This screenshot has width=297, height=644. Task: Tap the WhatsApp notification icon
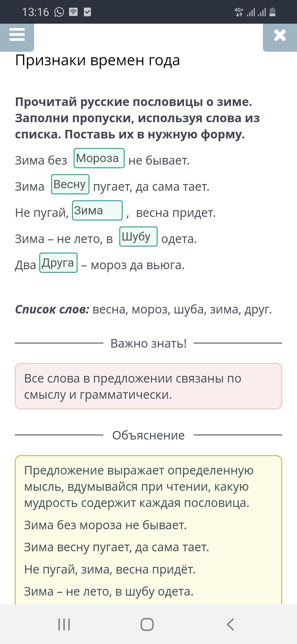[59, 12]
